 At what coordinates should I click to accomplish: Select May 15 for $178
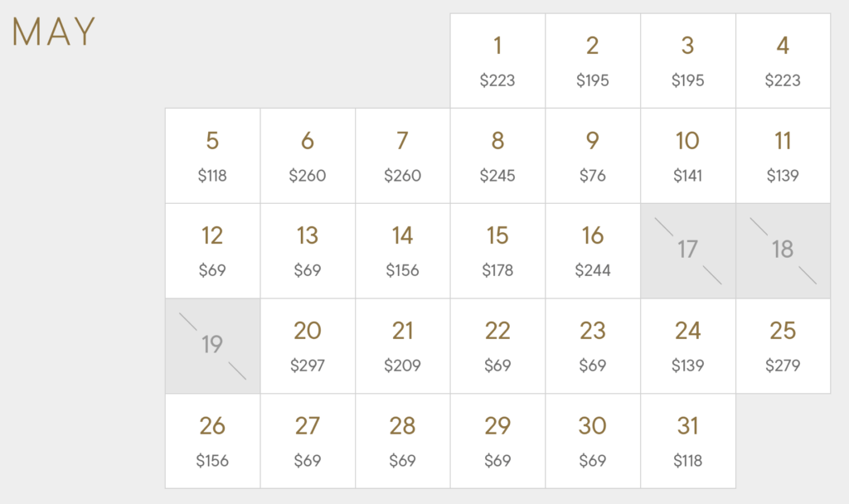coord(497,251)
